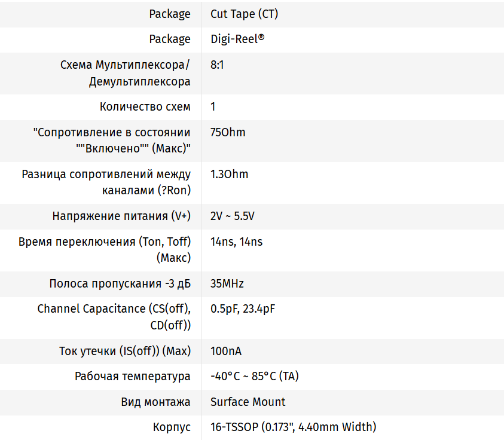This screenshot has height=440, width=504.
Task: Select the Surface Mount mounting type value
Action: tap(248, 402)
